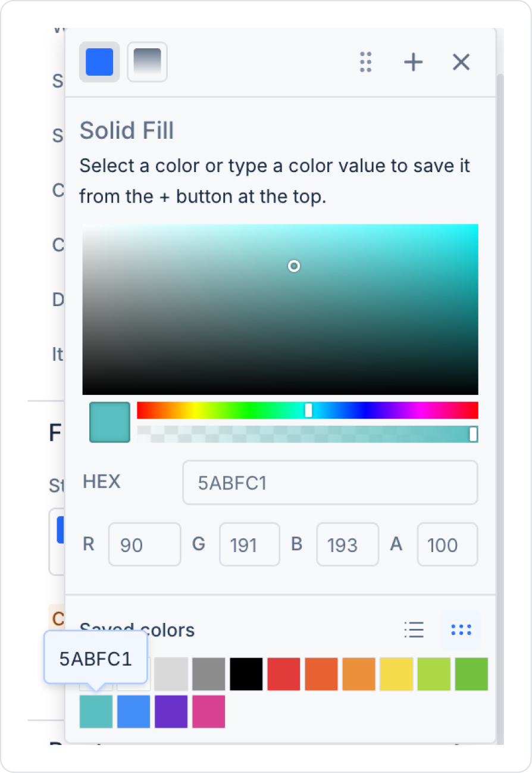
Task: Click the drag handle dots icon
Action: 366,62
